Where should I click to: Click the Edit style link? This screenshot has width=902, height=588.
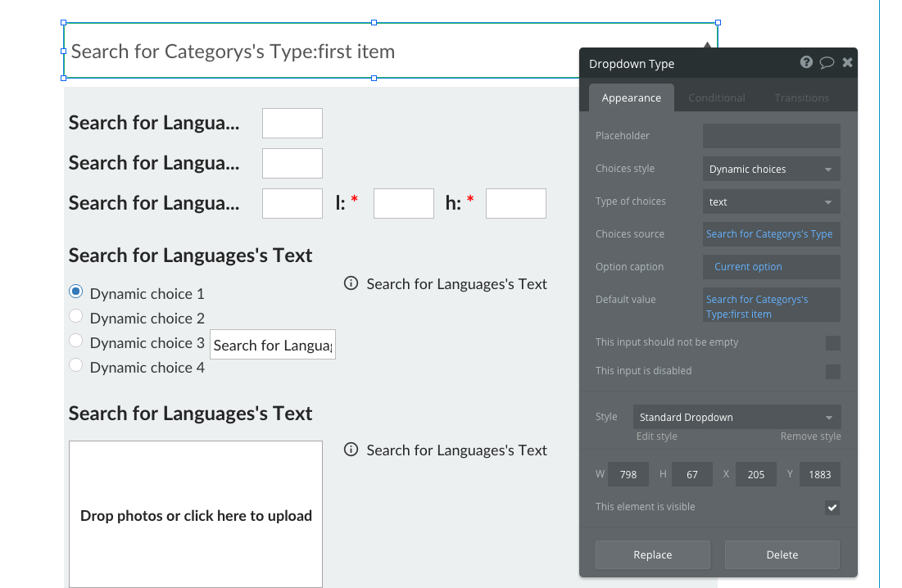click(656, 436)
